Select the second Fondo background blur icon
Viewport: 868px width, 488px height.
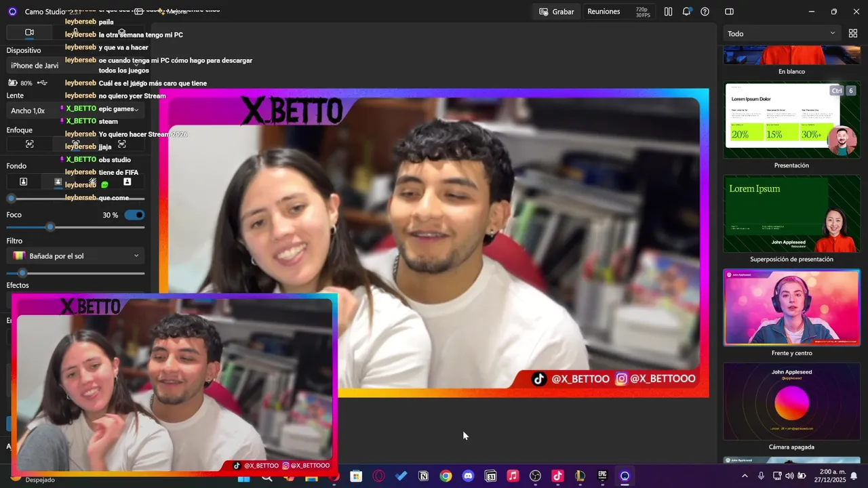(x=58, y=182)
